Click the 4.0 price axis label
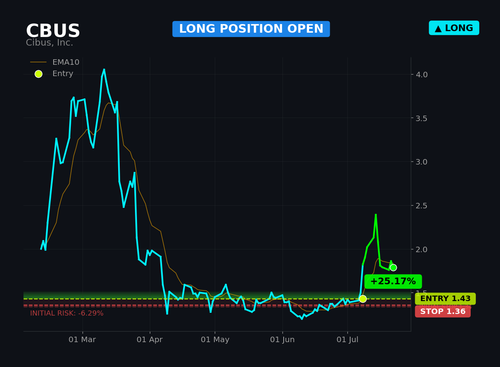This screenshot has width=500, height=367. [x=422, y=75]
